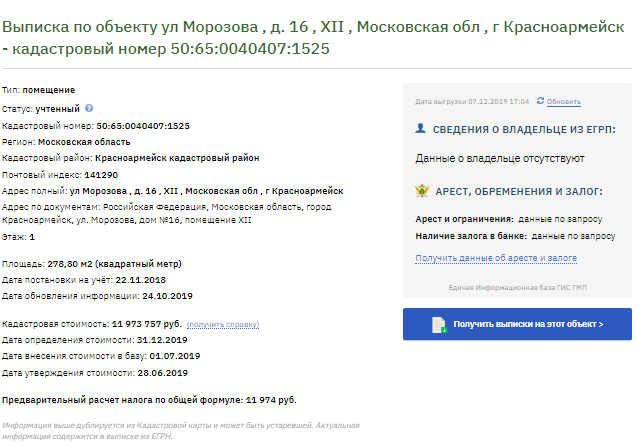Click the площадь 278,80 м2 value
The width and height of the screenshot is (638, 445).
click(x=114, y=264)
